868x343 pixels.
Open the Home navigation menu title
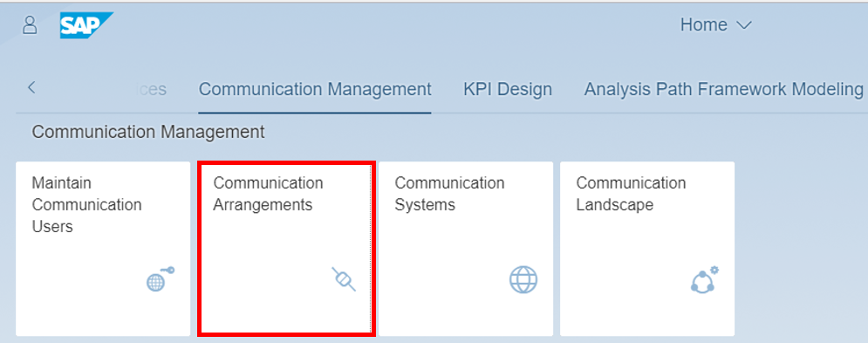pyautogui.click(x=704, y=25)
